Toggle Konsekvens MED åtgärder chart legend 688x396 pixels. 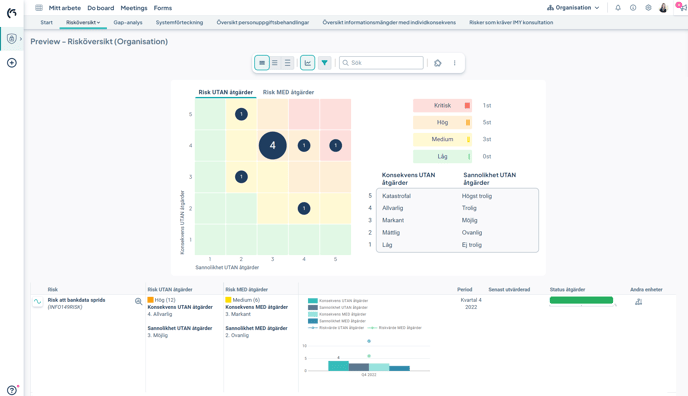point(337,314)
